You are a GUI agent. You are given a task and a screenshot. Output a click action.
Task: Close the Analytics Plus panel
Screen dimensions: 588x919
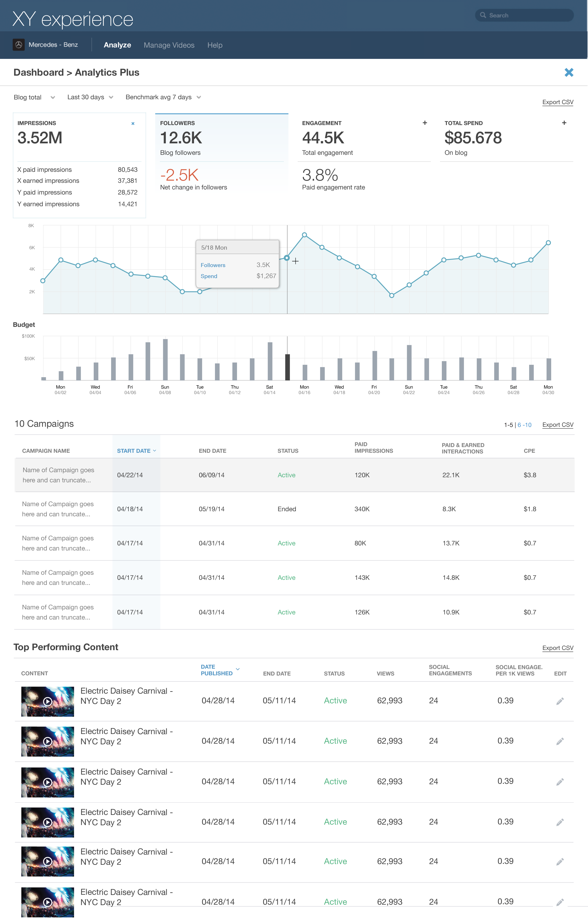(569, 72)
